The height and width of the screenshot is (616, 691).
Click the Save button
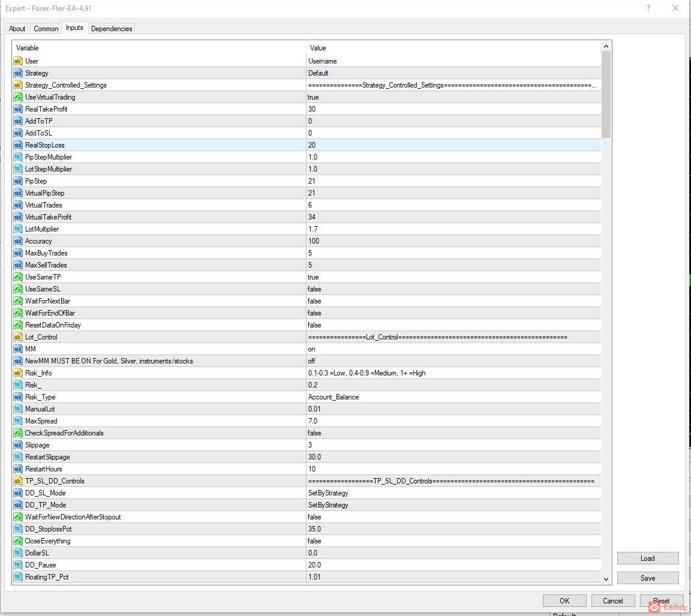(x=647, y=578)
